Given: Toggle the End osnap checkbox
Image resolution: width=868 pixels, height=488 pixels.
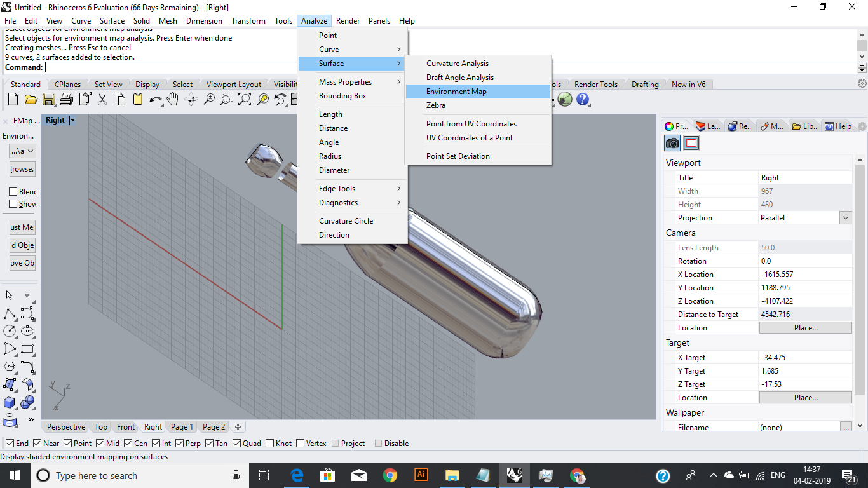Looking at the screenshot, I should click(10, 444).
